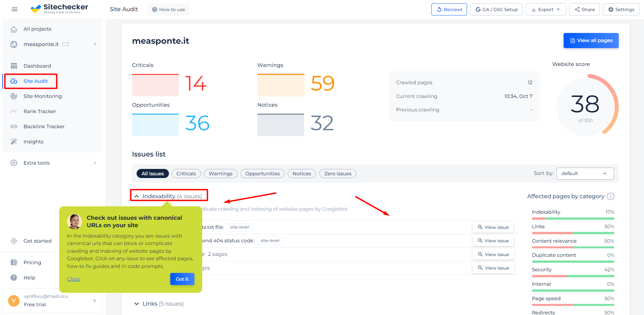Viewport: 644px width, 315px height.
Task: Click the Criticals count 14
Action: tap(196, 83)
